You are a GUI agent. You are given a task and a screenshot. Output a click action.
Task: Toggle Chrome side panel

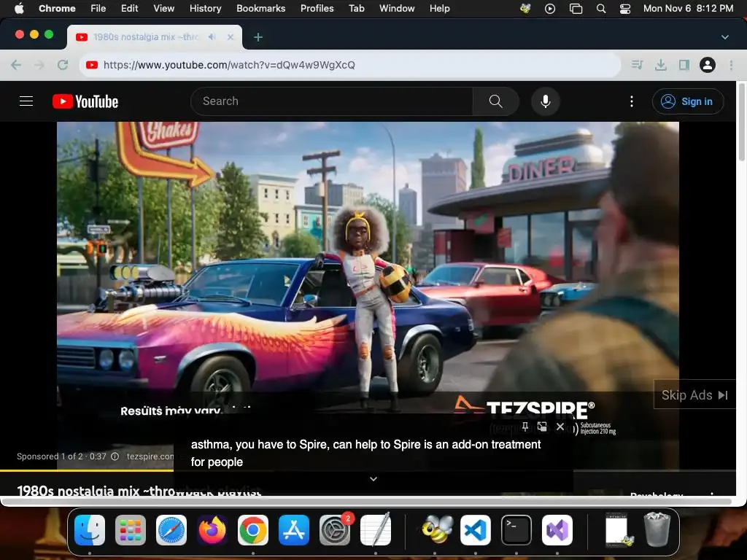(684, 65)
